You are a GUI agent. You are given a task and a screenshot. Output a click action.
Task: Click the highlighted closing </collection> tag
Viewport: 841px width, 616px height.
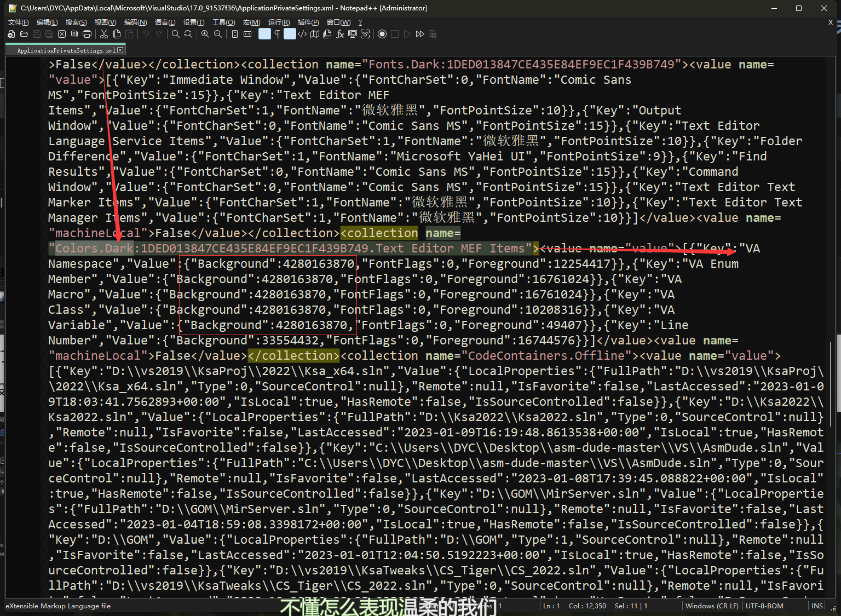pyautogui.click(x=294, y=356)
